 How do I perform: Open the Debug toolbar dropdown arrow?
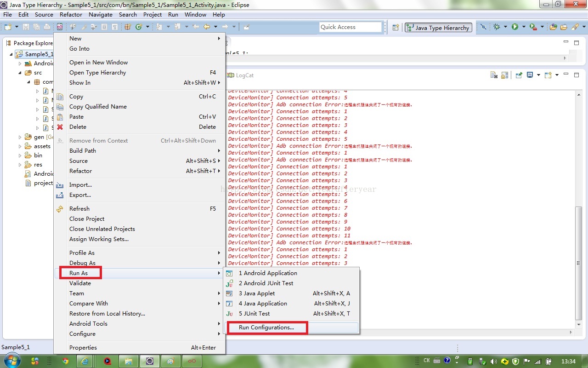(x=505, y=27)
